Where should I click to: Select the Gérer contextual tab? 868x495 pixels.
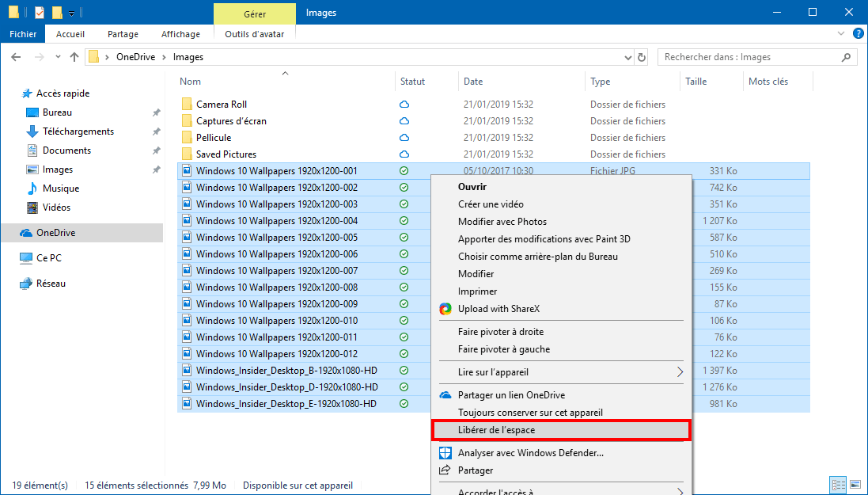pos(255,13)
